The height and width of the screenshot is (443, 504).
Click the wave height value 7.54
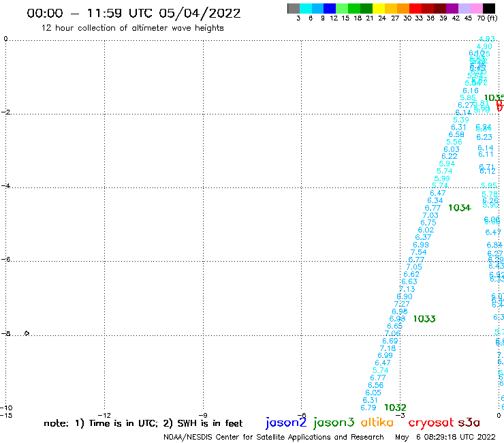pyautogui.click(x=418, y=252)
